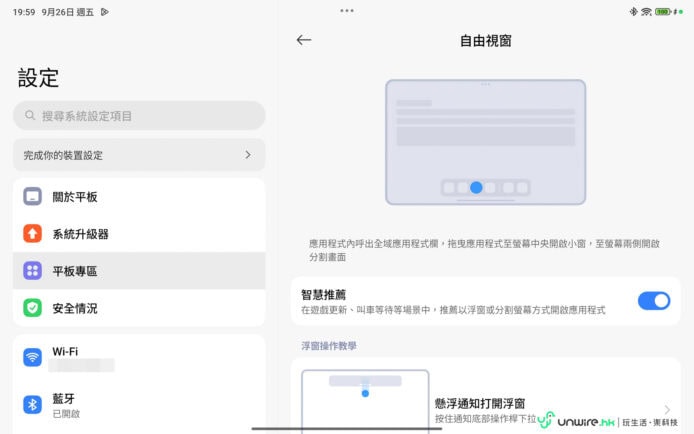Click the orange 系統升級器 icon

(x=33, y=234)
